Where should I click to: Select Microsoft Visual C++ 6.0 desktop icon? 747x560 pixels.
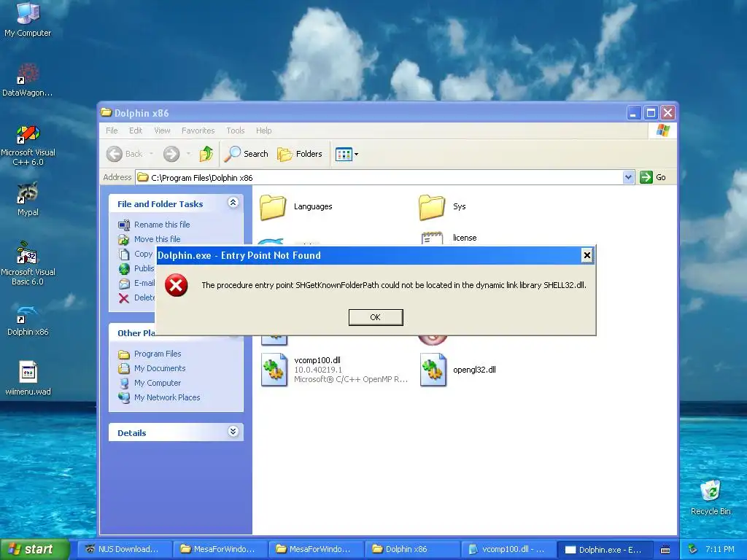28,145
